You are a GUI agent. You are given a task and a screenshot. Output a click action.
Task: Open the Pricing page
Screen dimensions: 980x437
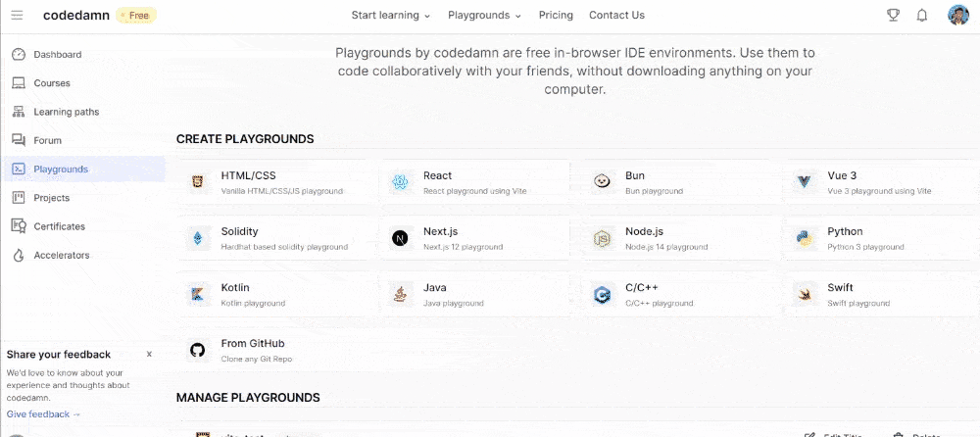tap(556, 15)
